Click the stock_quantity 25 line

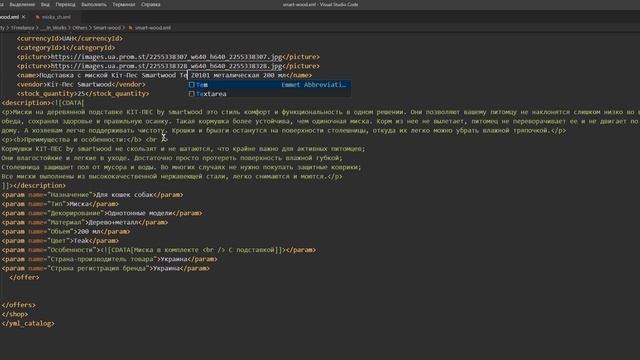click(83, 93)
